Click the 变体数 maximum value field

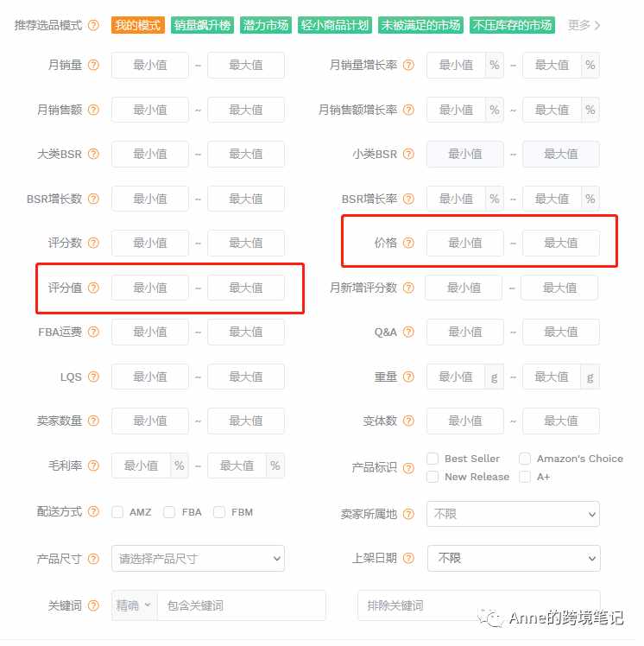coord(561,421)
